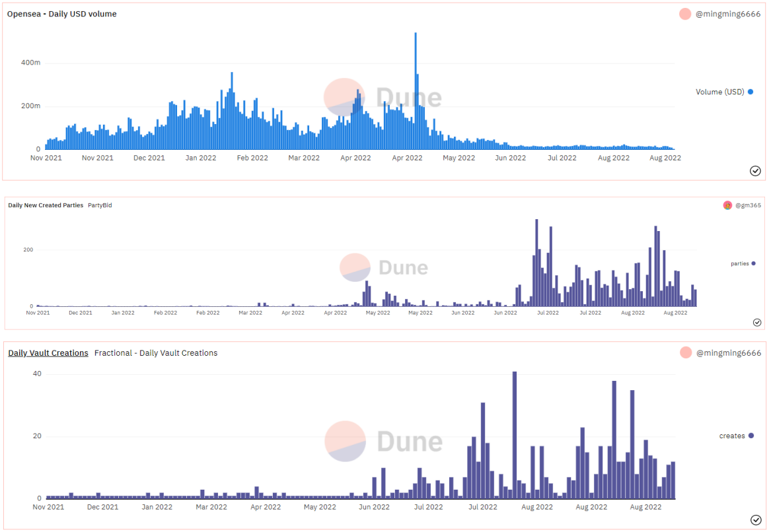Viewport: 769px width, 532px height.
Task: Open @mingming6666 profile link on Fractional chart
Action: [729, 353]
